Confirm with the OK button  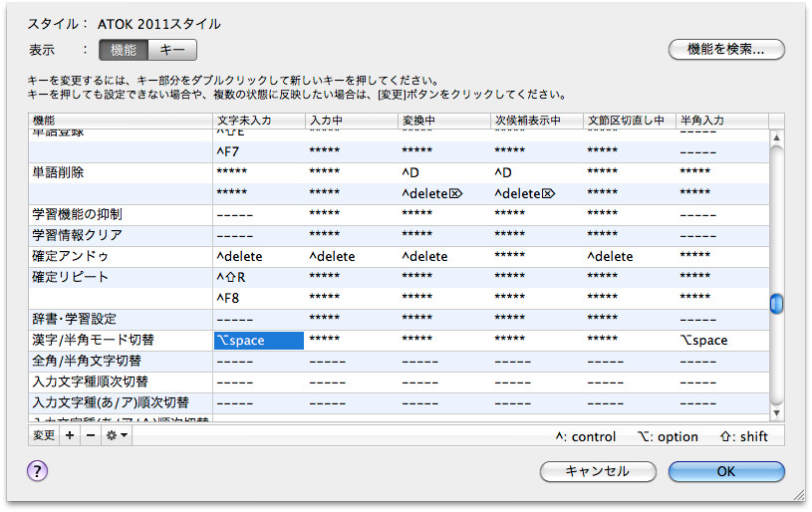click(726, 471)
